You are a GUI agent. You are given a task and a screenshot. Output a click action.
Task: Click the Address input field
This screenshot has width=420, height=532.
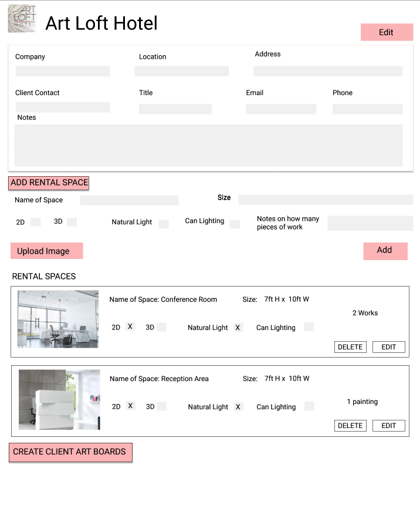[x=328, y=71]
